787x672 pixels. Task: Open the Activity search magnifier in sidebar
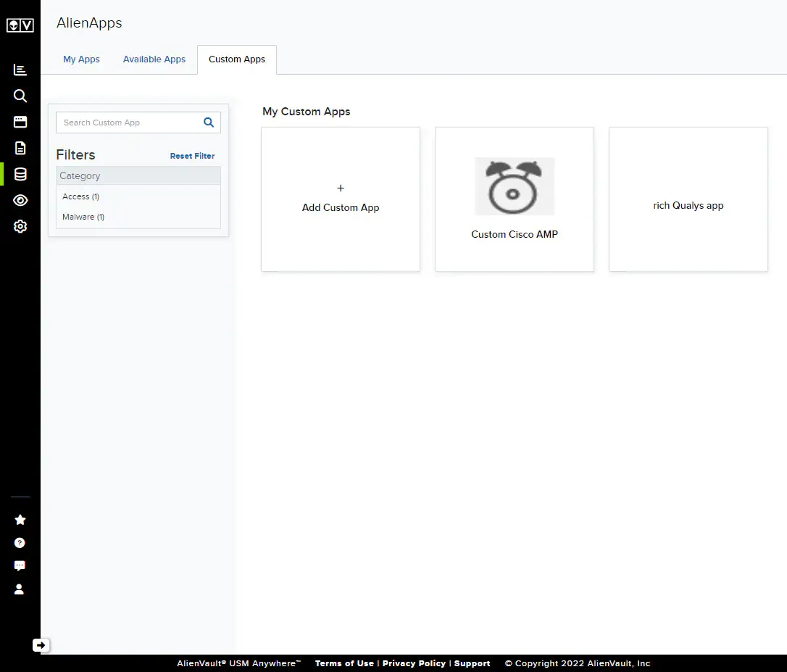20,96
